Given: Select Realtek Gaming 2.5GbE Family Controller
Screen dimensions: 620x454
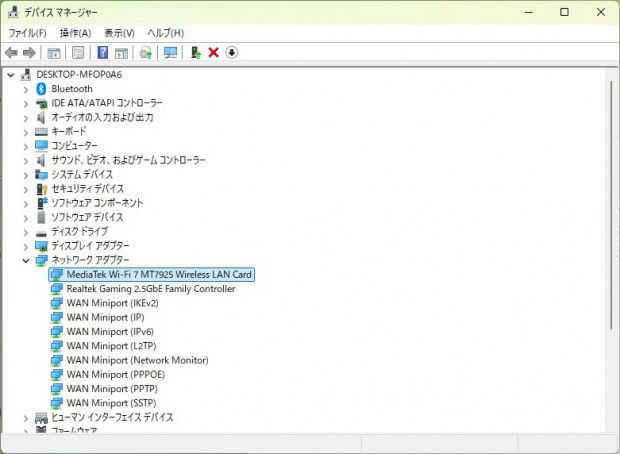Looking at the screenshot, I should coord(151,289).
